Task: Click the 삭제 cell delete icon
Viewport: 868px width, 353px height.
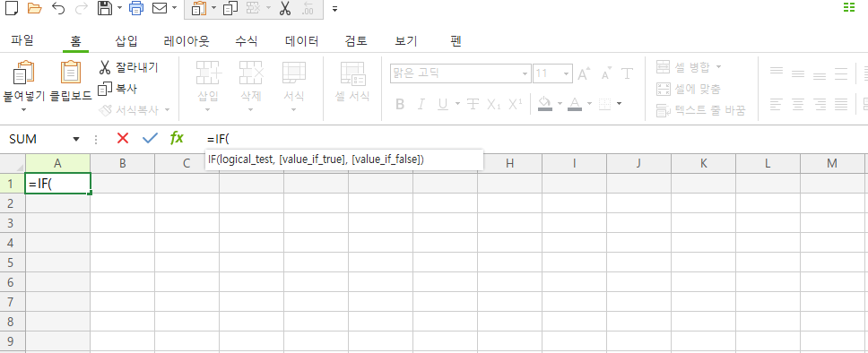Action: (x=251, y=73)
